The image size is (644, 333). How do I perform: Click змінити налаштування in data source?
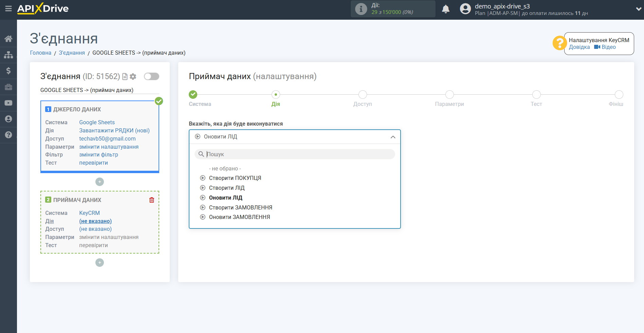pos(109,147)
